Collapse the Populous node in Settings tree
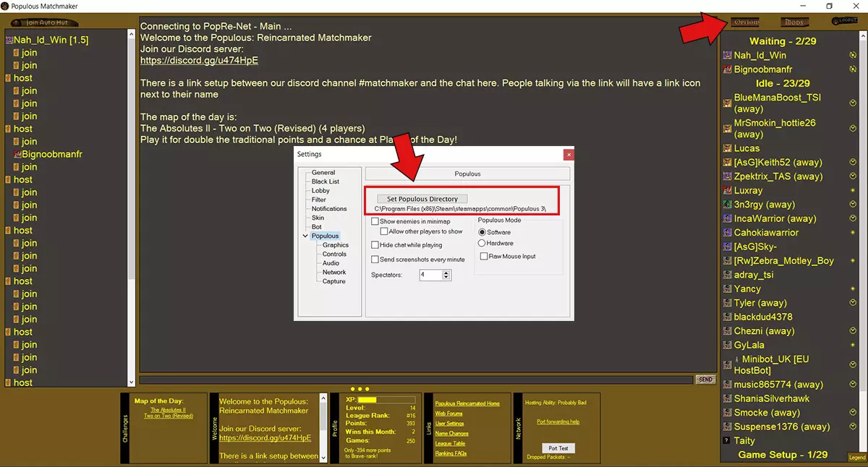The image size is (868, 467). click(x=306, y=236)
